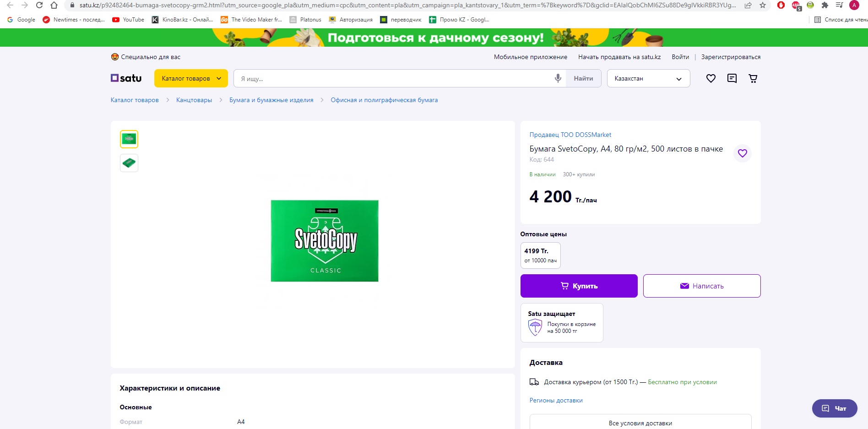The height and width of the screenshot is (429, 868).
Task: Click the Написать button
Action: tap(702, 286)
